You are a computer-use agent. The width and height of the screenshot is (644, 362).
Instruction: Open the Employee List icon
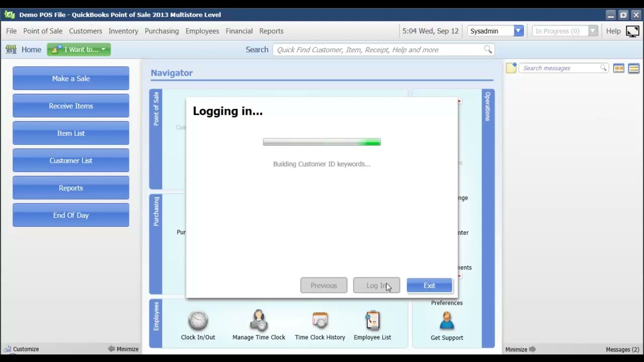(372, 321)
